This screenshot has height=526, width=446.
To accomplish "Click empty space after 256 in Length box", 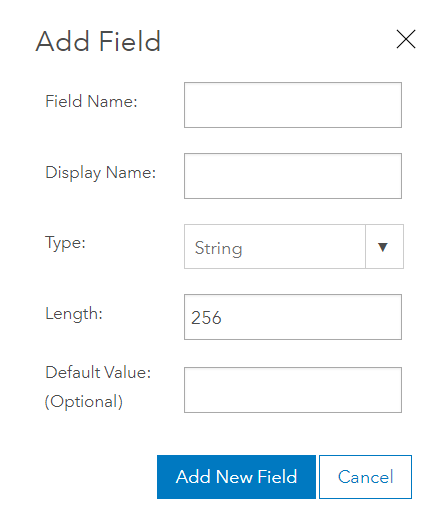I will pyautogui.click(x=312, y=317).
